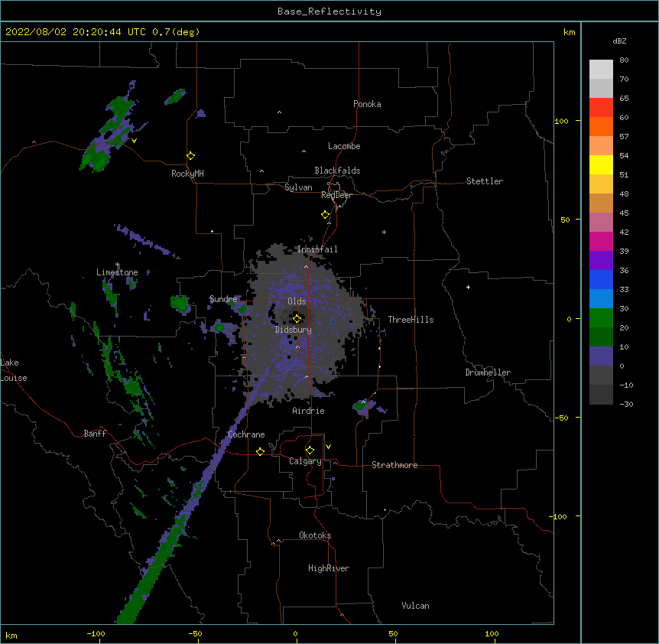Image resolution: width=659 pixels, height=644 pixels.
Task: Pick the blue legend swatch between 36 and 33
Action: coord(601,279)
